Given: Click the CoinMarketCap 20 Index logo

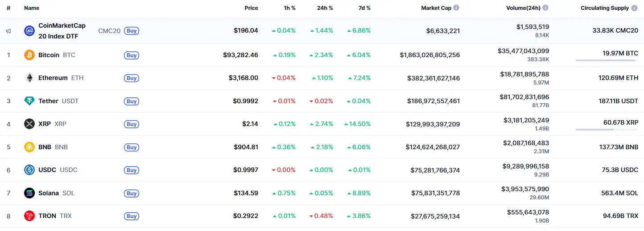Looking at the screenshot, I should [x=29, y=31].
